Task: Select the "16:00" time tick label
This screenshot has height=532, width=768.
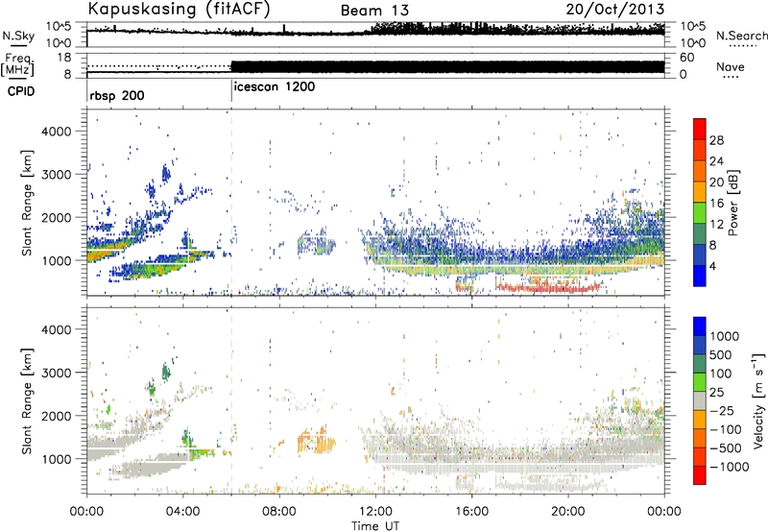Action: pyautogui.click(x=471, y=512)
